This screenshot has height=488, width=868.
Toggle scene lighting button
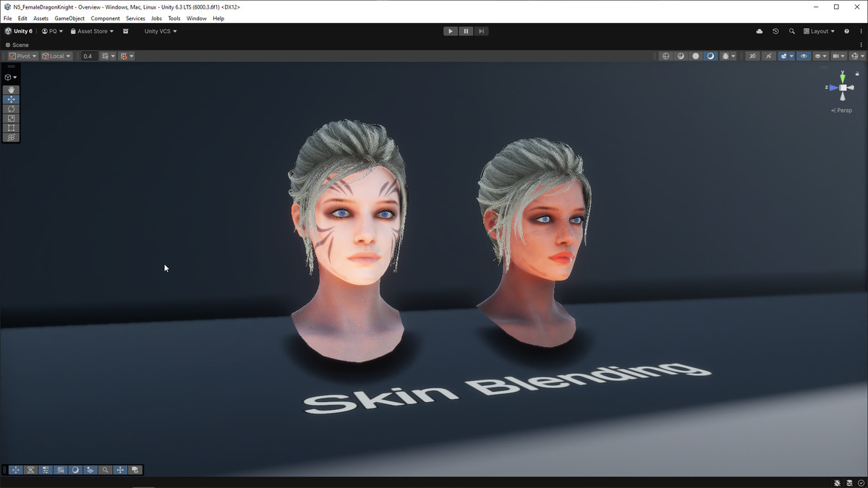coord(768,56)
